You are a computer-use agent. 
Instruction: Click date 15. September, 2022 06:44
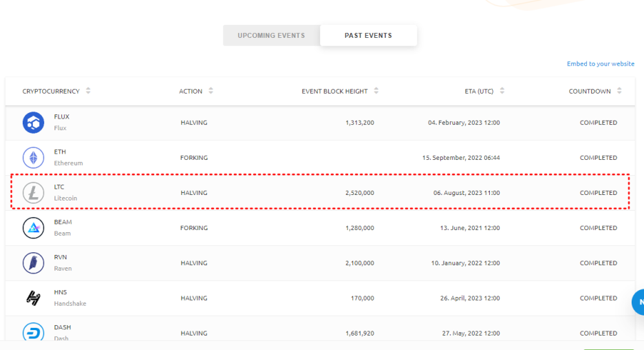pyautogui.click(x=461, y=158)
